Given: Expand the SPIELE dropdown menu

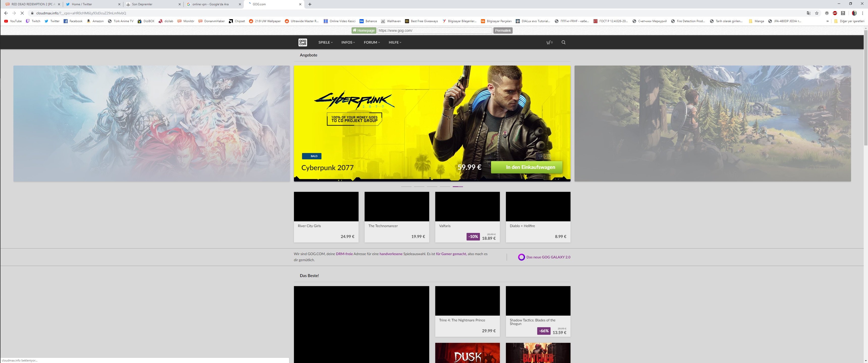Looking at the screenshot, I should (x=325, y=42).
